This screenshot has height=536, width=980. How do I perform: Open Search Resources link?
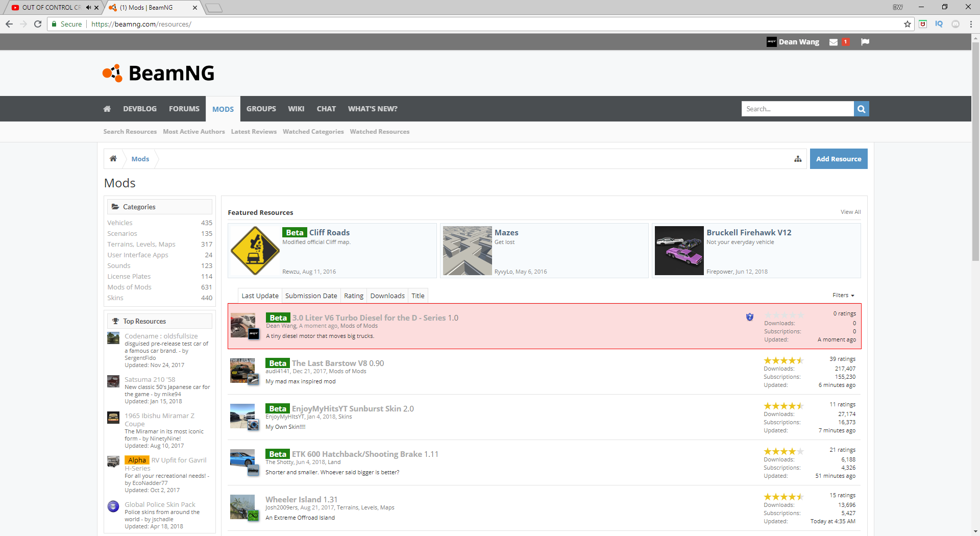tap(130, 132)
